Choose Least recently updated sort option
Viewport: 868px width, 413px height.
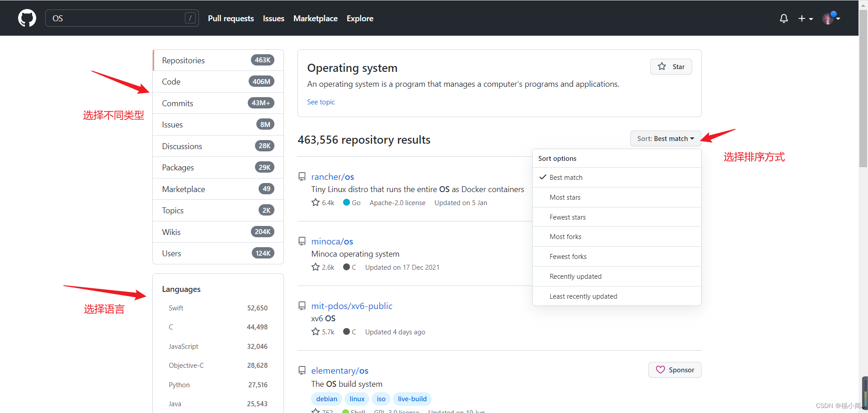[617, 296]
